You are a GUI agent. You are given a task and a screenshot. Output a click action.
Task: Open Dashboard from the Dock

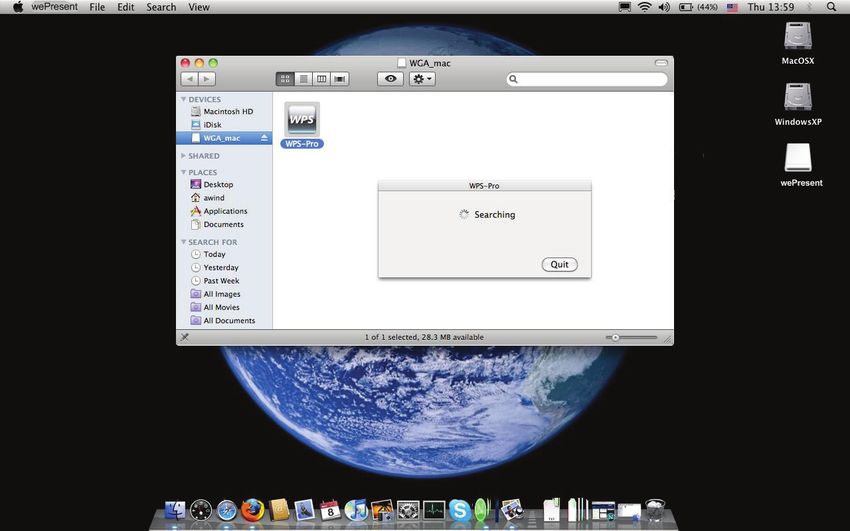(x=201, y=510)
